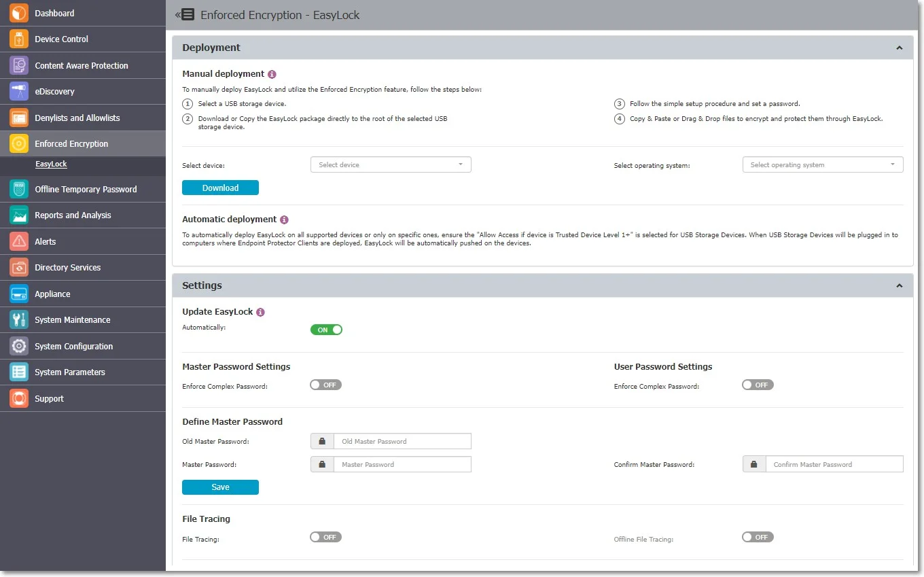The image size is (924, 577).
Task: Open Content Aware Protection menu
Action: (83, 65)
